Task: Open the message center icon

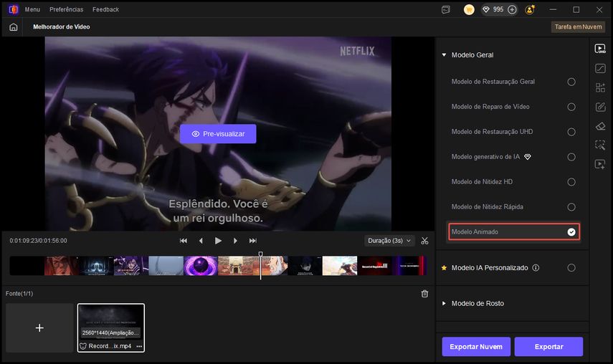Action: [446, 9]
